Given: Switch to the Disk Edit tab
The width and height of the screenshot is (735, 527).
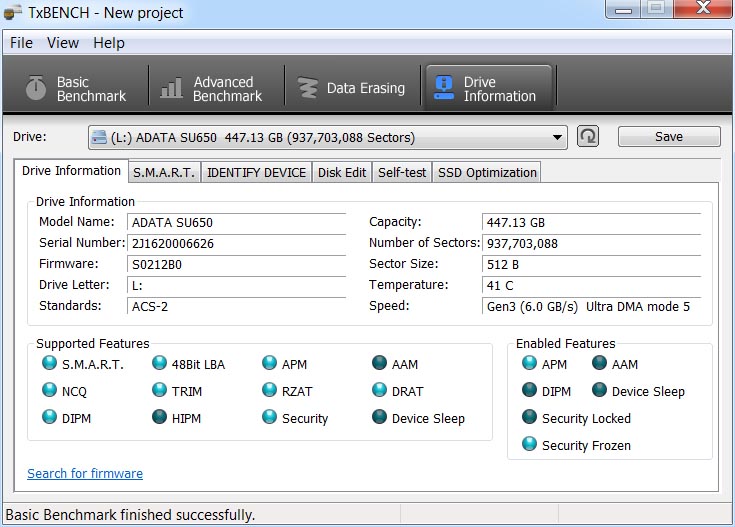Looking at the screenshot, I should 342,173.
